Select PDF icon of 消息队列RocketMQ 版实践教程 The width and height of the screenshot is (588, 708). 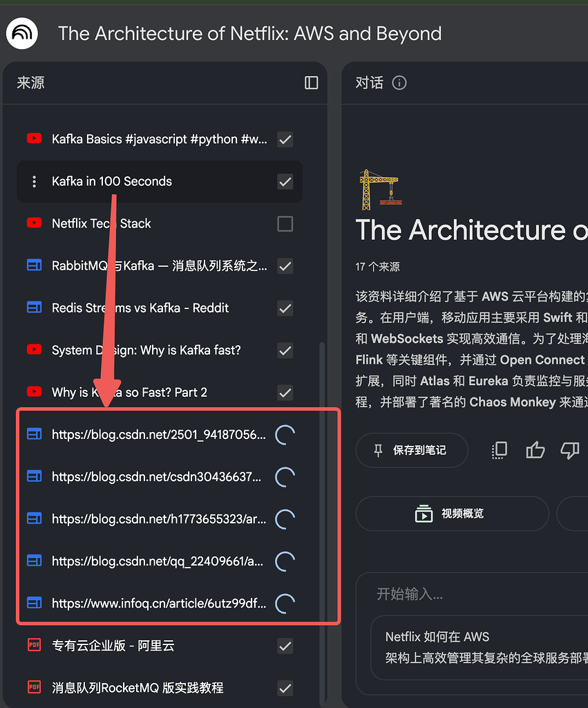[35, 687]
